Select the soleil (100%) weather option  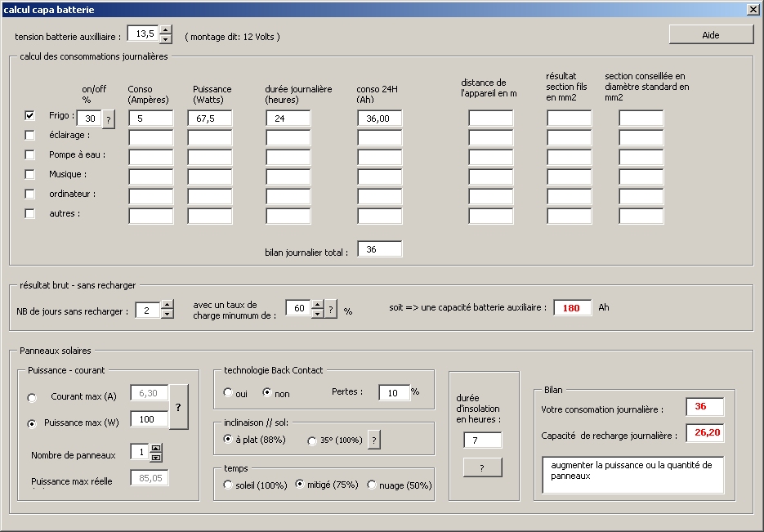click(228, 485)
